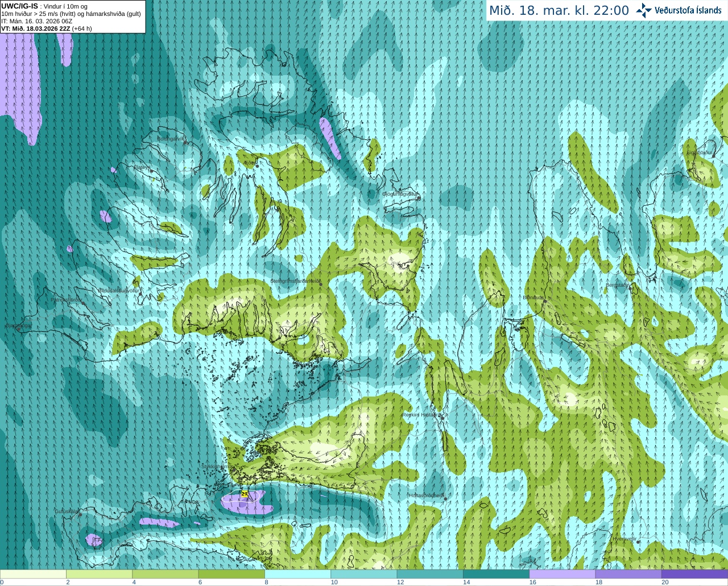
Task: Click the yellow 27 max gust marker
Action: pyautogui.click(x=245, y=494)
